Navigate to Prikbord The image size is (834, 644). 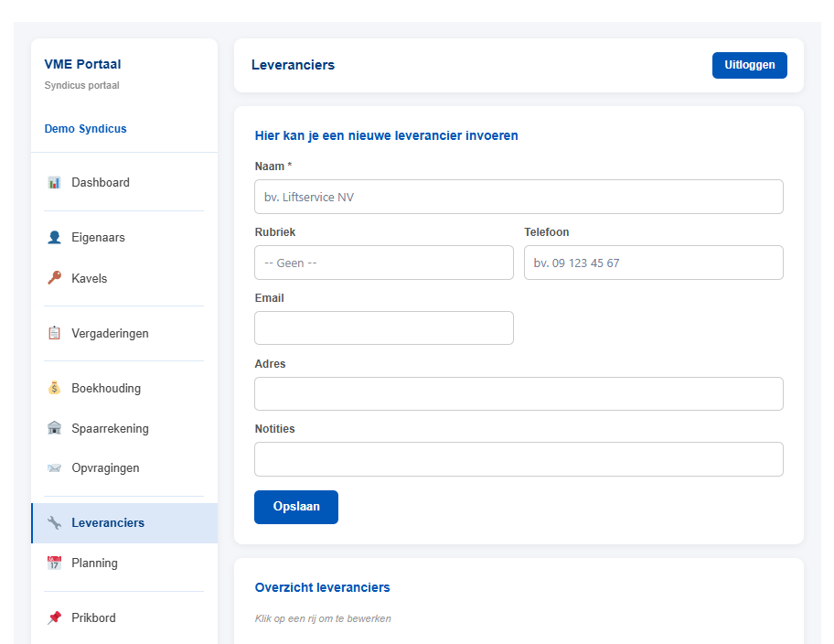coord(124,617)
